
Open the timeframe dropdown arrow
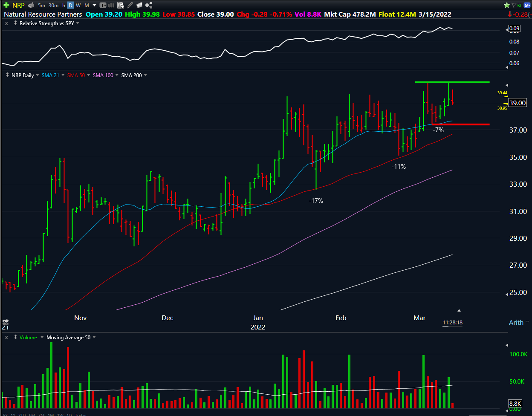(x=94, y=6)
